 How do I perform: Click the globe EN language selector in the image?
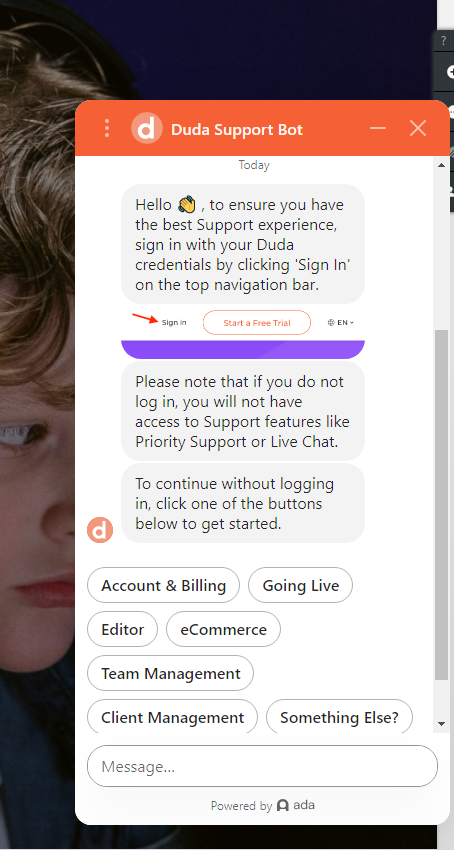pyautogui.click(x=341, y=323)
